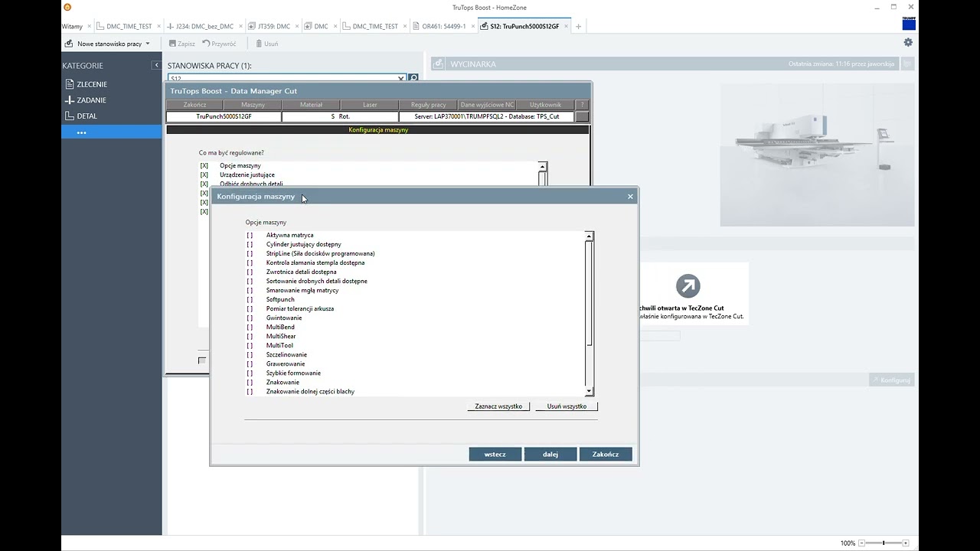Open Reguły pracy menu
Viewport: 980px width, 551px height.
pos(428,105)
